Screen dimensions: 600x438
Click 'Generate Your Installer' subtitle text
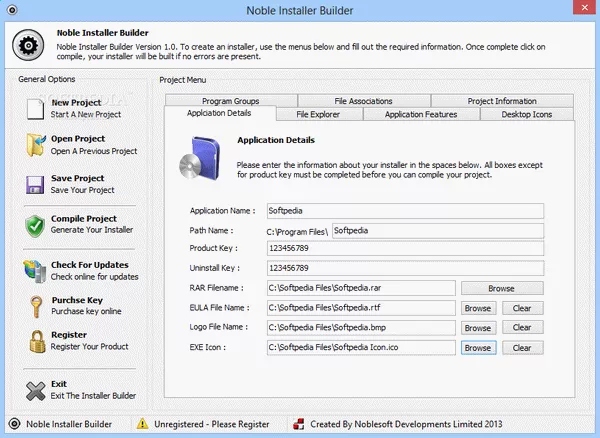click(x=92, y=230)
